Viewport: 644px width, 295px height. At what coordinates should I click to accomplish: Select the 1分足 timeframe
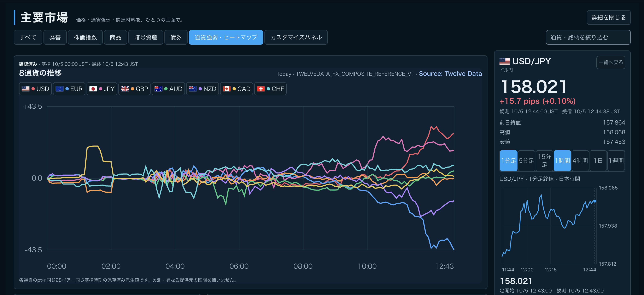pyautogui.click(x=509, y=161)
